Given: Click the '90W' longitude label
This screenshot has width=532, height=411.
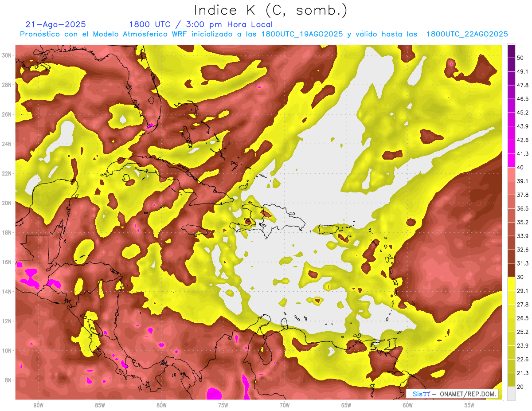Looking at the screenshot, I should click(39, 405).
